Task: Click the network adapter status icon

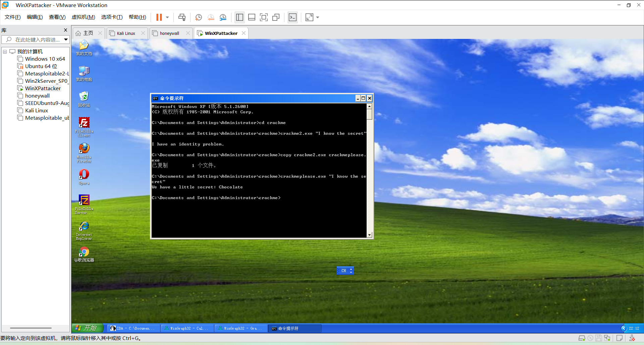Action: click(607, 338)
